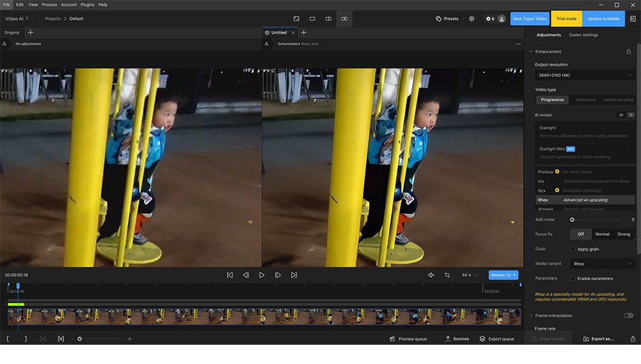This screenshot has height=364, width=641.
Task: Enable the Apply grain checkbox
Action: [x=572, y=249]
